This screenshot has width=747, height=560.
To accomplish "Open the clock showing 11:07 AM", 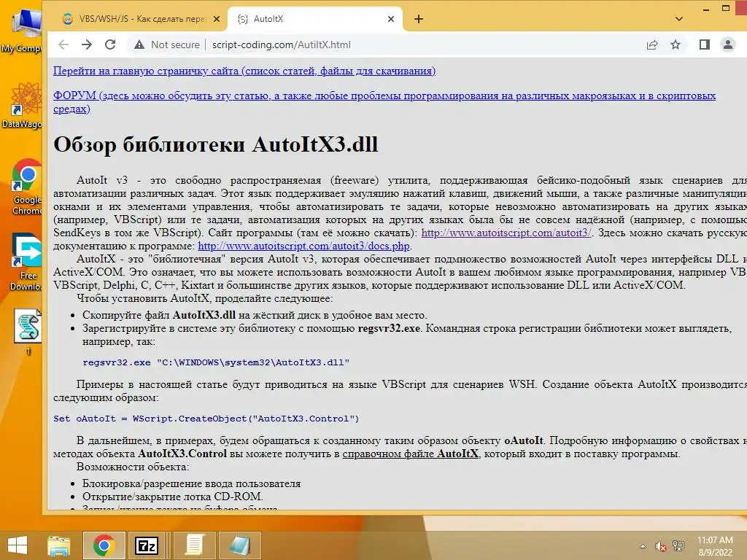I will (715, 546).
